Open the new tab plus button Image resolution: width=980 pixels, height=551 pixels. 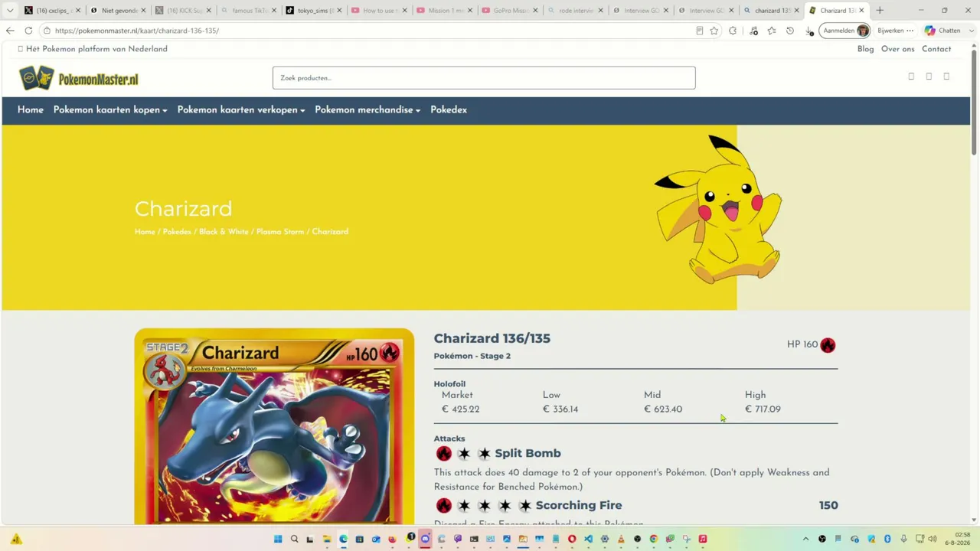880,11
